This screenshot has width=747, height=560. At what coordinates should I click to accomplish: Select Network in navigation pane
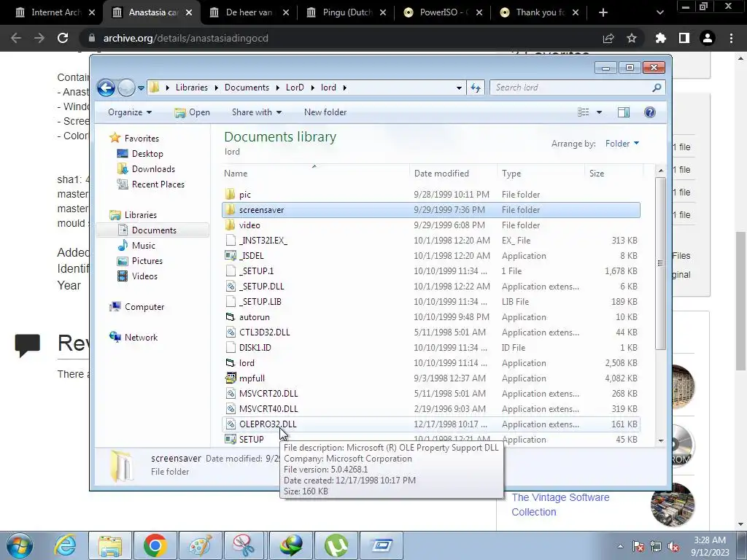click(x=141, y=337)
